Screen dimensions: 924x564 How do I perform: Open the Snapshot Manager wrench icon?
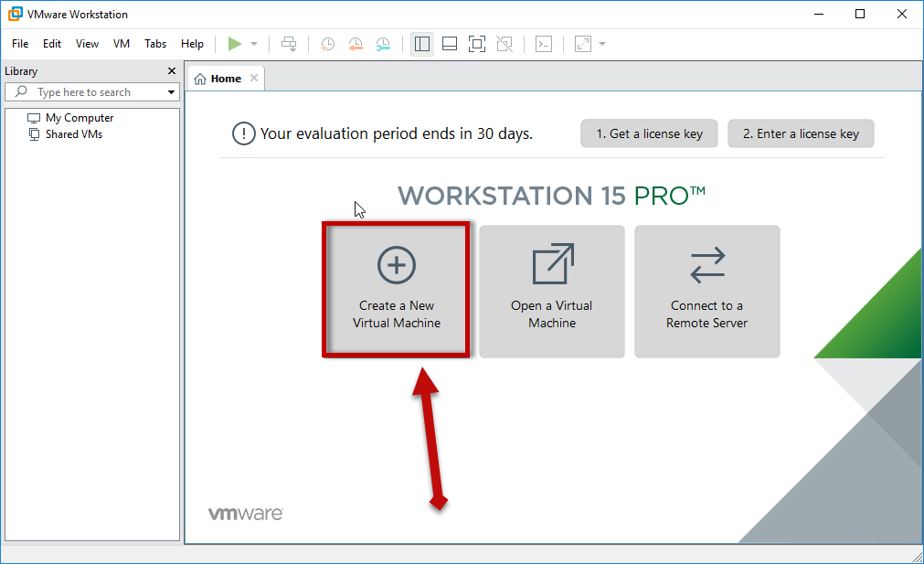383,44
